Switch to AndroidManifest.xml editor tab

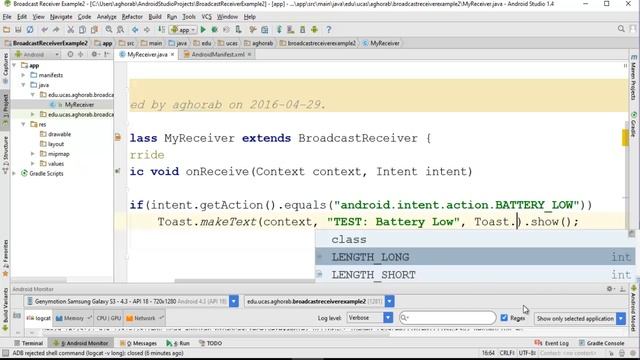point(217,54)
